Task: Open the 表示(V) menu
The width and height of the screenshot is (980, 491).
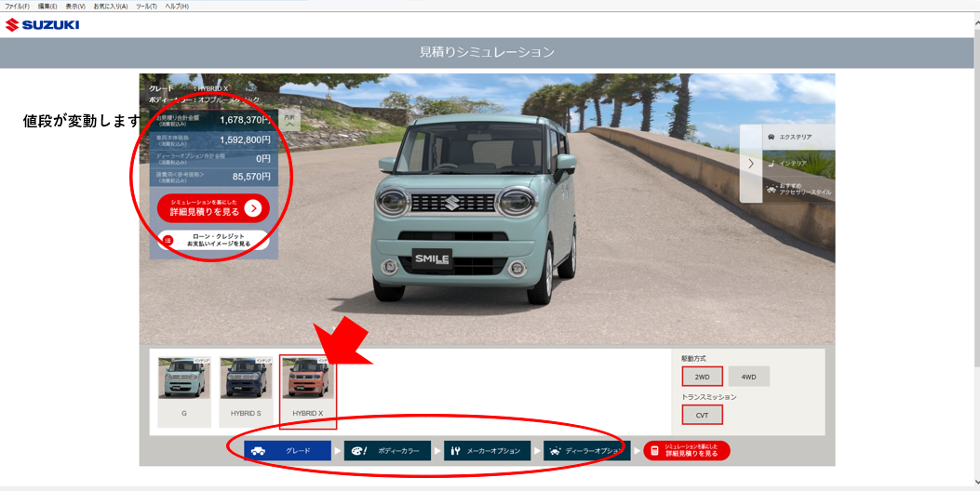Action: [x=75, y=7]
